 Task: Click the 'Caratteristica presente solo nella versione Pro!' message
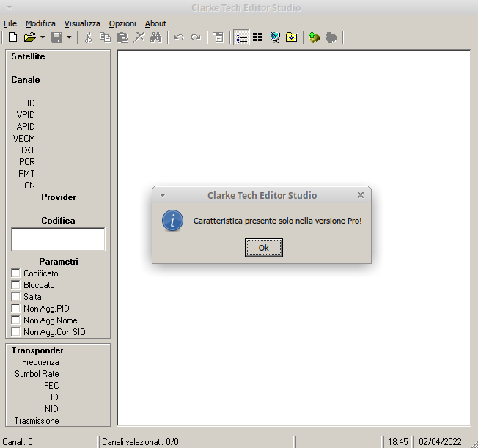277,221
